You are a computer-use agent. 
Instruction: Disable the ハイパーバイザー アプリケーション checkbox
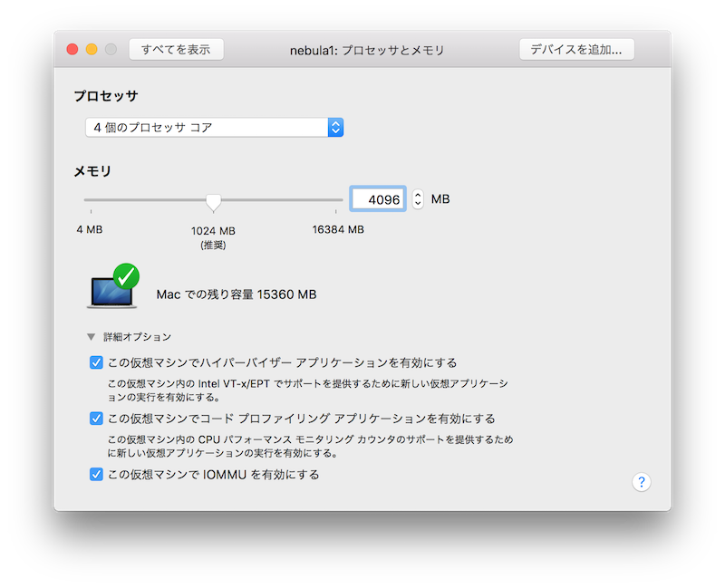(96, 363)
